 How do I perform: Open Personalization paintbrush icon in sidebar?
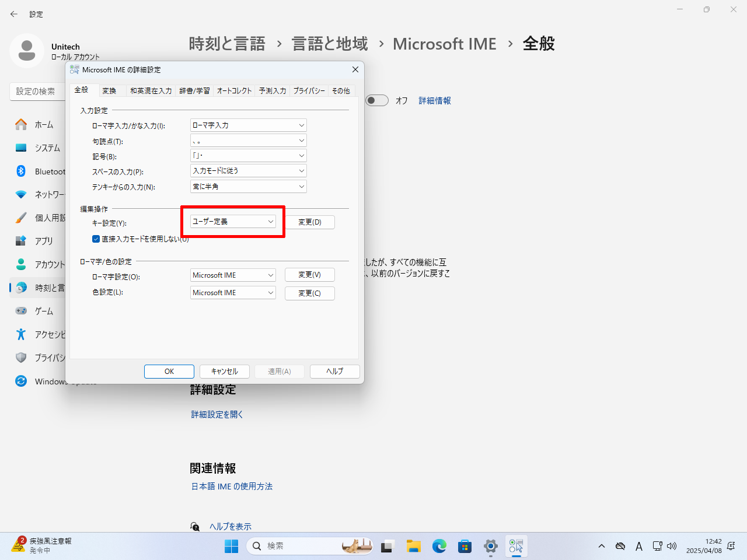(x=21, y=218)
